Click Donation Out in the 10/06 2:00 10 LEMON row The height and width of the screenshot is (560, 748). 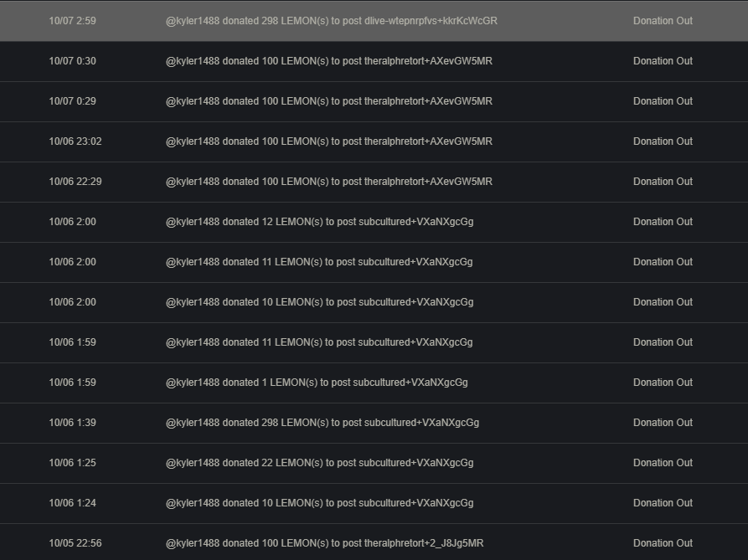point(663,302)
